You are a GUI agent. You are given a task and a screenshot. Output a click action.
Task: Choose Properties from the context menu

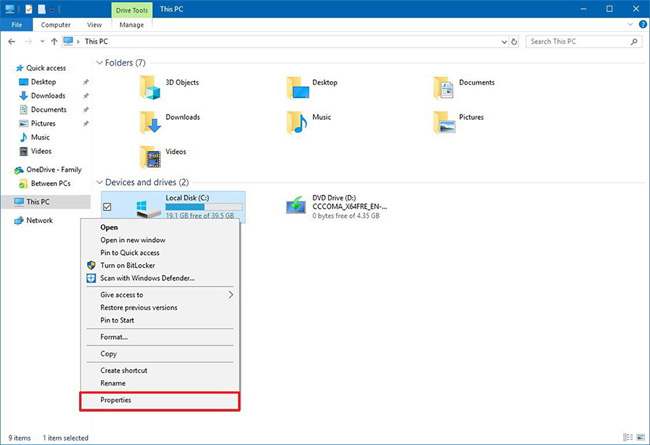coord(160,401)
